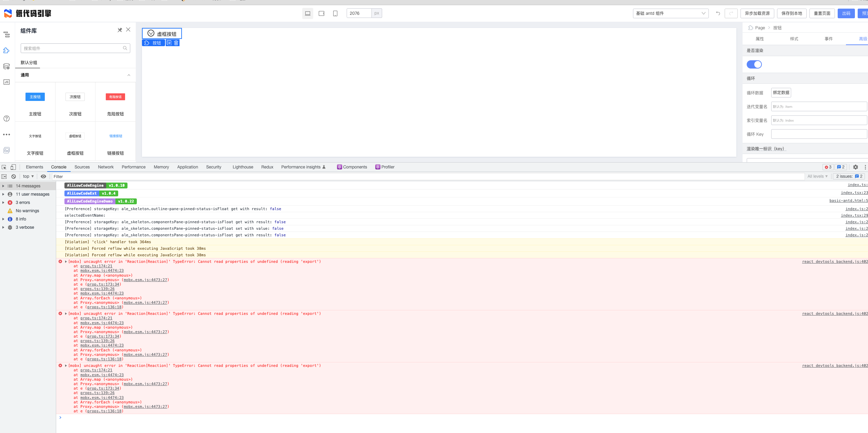Open DevTools settings gear
This screenshot has width=868, height=433.
pos(856,167)
